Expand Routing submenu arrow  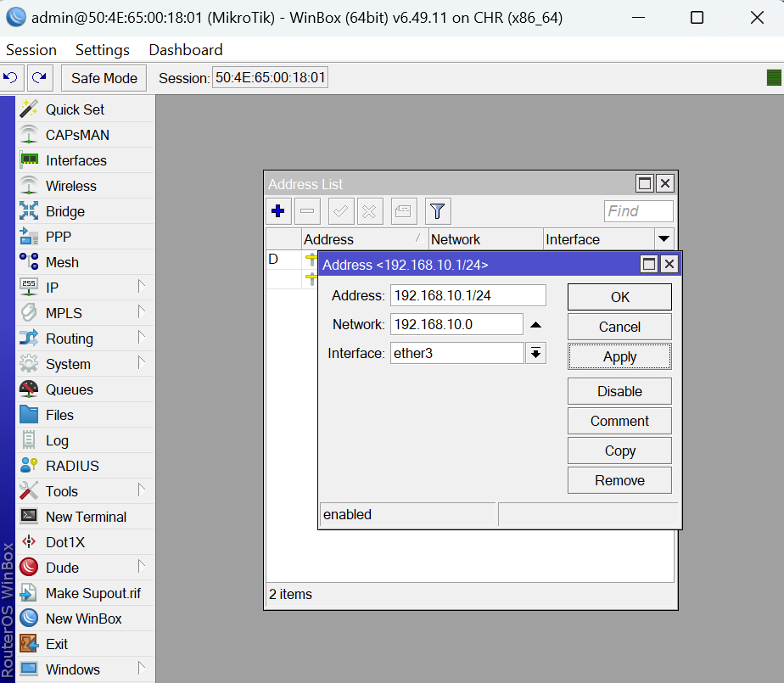pyautogui.click(x=142, y=338)
